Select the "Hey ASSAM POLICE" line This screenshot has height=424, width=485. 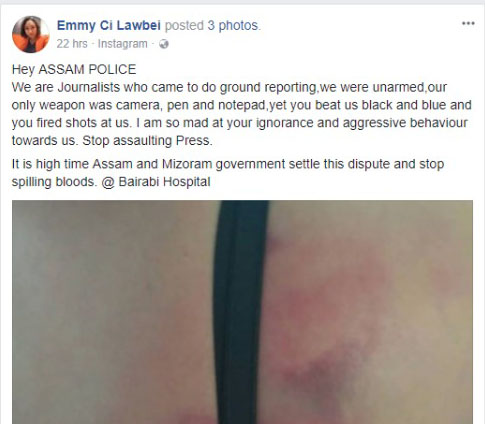[74, 69]
